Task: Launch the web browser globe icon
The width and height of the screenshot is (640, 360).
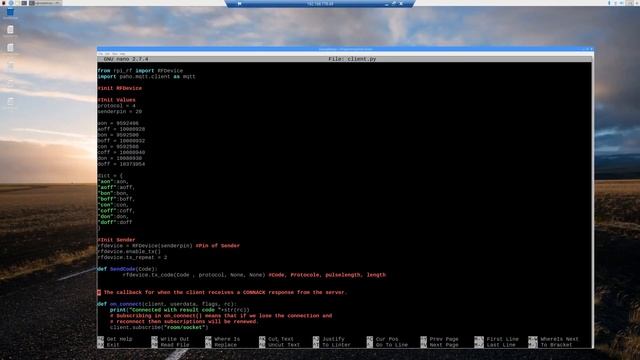Action: click(11, 3)
